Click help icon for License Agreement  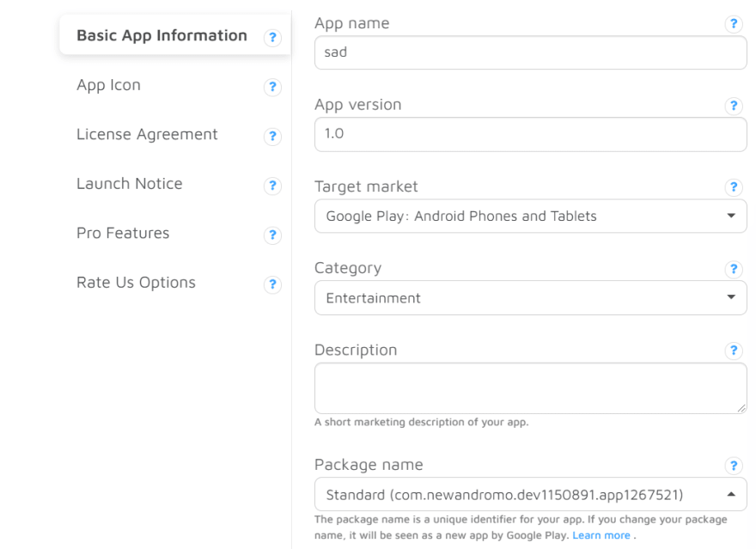pos(272,137)
